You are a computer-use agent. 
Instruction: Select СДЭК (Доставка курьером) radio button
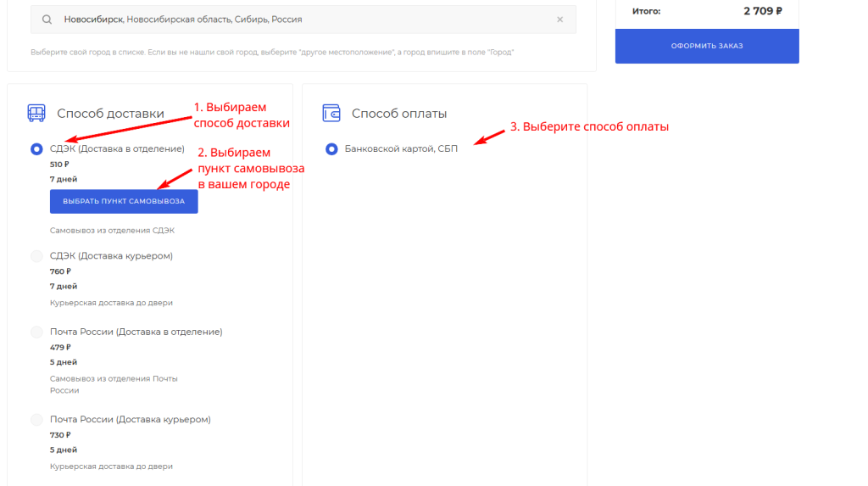pos(36,256)
